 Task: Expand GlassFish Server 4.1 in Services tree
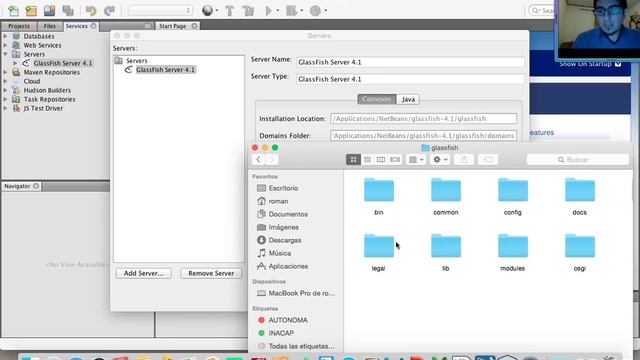click(x=15, y=63)
